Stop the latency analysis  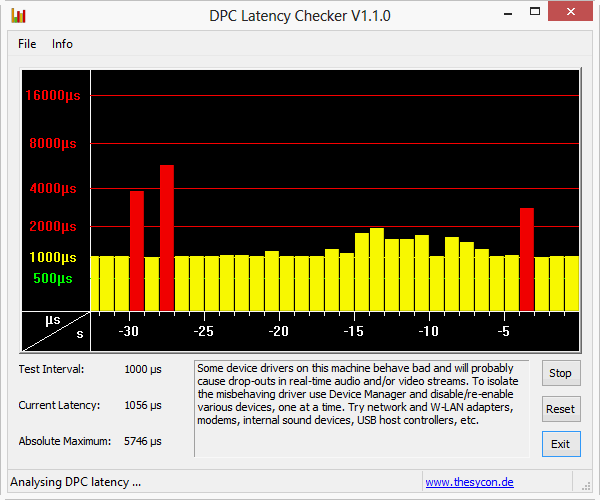[x=561, y=373]
